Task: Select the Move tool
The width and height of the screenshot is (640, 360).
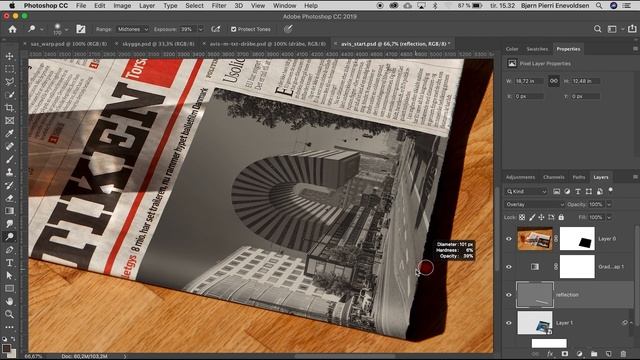Action: pyautogui.click(x=9, y=56)
